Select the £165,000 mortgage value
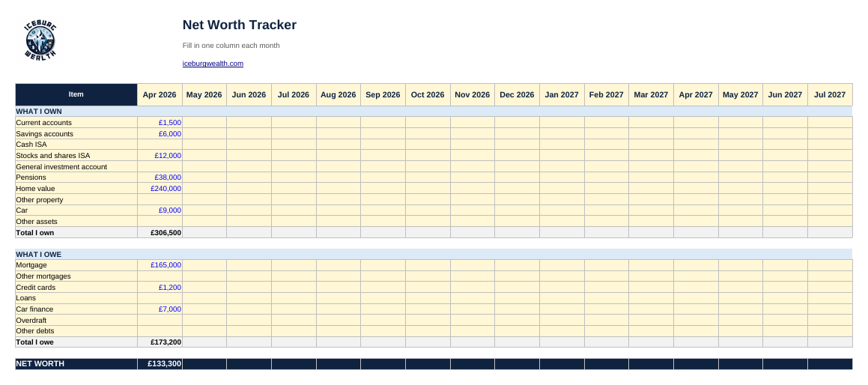868x385 pixels. click(160, 265)
